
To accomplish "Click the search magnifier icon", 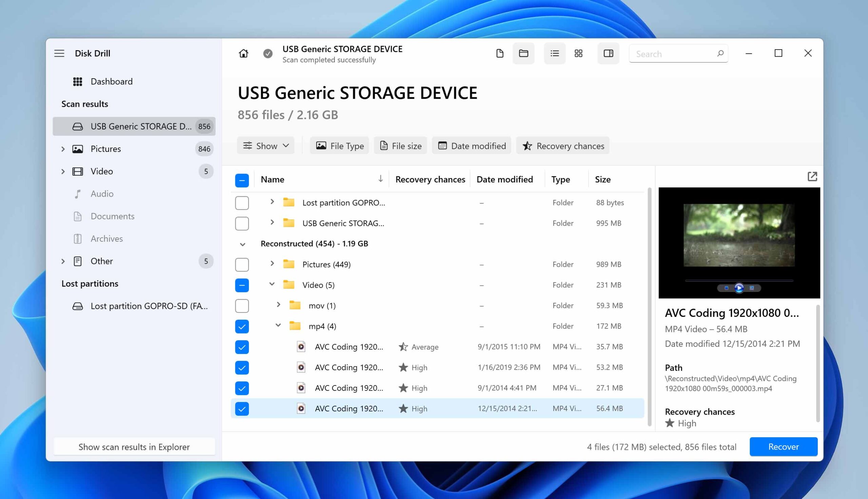I will coord(720,54).
